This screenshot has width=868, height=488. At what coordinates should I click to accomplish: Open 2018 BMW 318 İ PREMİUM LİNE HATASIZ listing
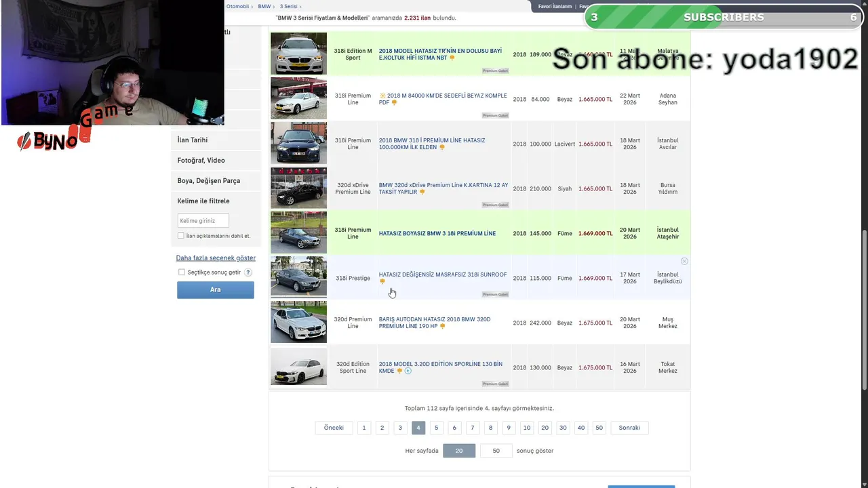pos(432,144)
